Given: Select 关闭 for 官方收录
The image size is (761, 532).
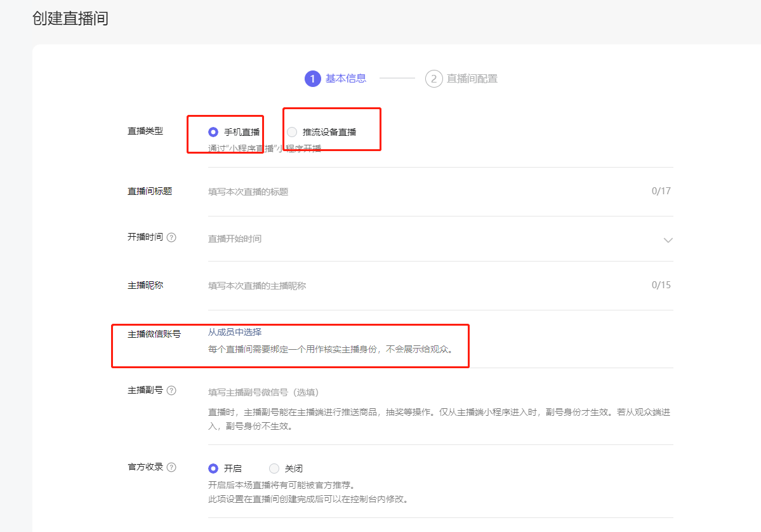Looking at the screenshot, I should [274, 469].
